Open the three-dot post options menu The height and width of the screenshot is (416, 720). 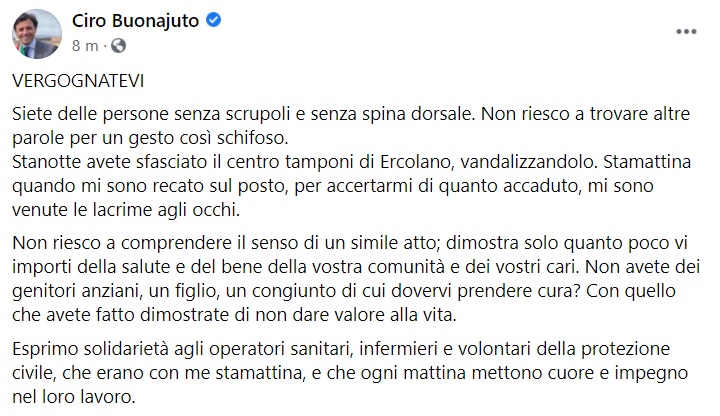coord(685,31)
